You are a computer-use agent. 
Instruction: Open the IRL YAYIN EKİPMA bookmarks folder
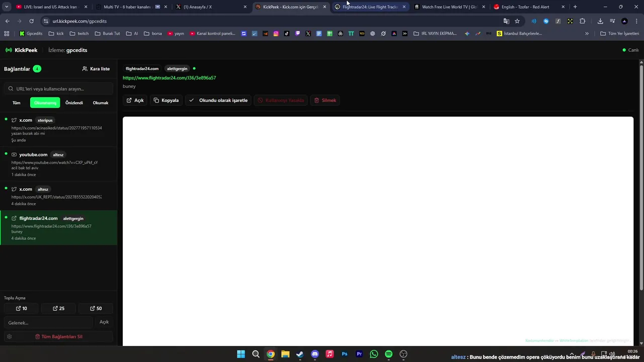(x=435, y=34)
